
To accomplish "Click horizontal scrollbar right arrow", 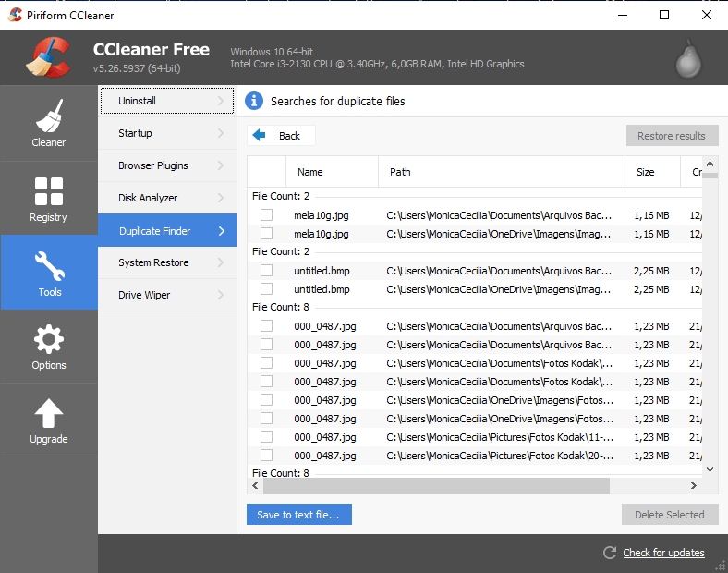I will [x=693, y=486].
